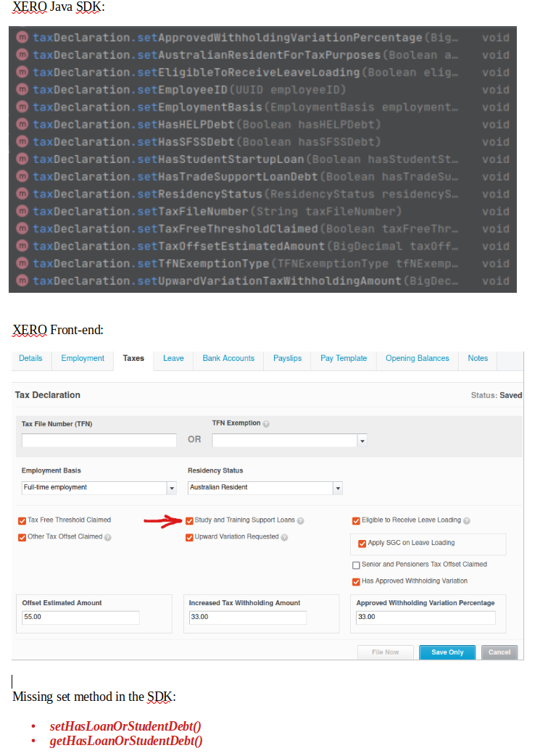Click the 'Status: Saved' text

pos(497,395)
